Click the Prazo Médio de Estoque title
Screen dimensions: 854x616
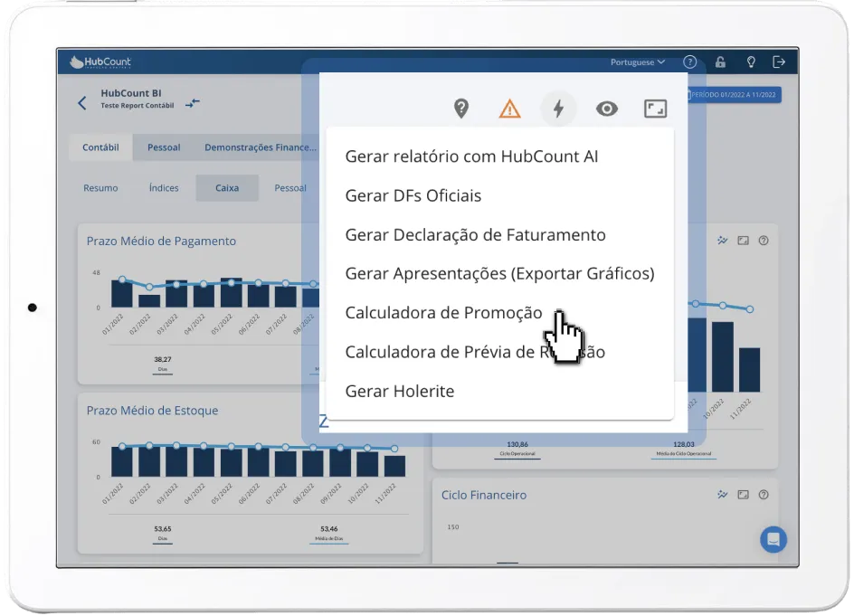pyautogui.click(x=153, y=411)
